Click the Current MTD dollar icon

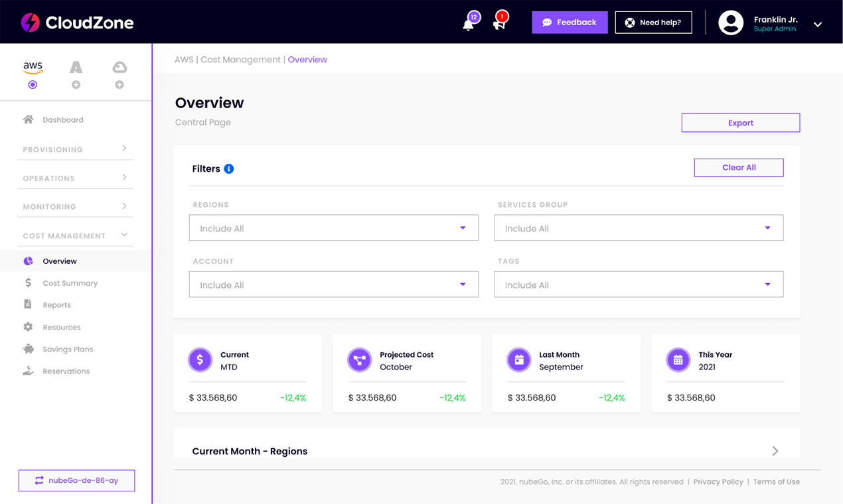pos(200,360)
